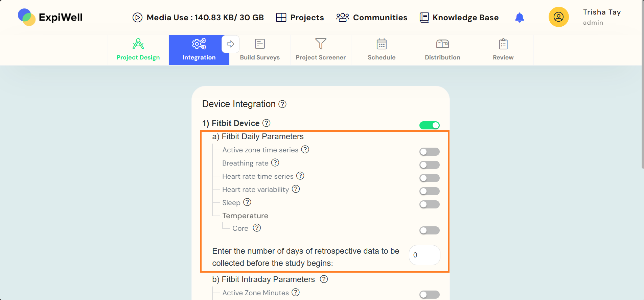Enable Heart rate time series toggle

coord(430,178)
